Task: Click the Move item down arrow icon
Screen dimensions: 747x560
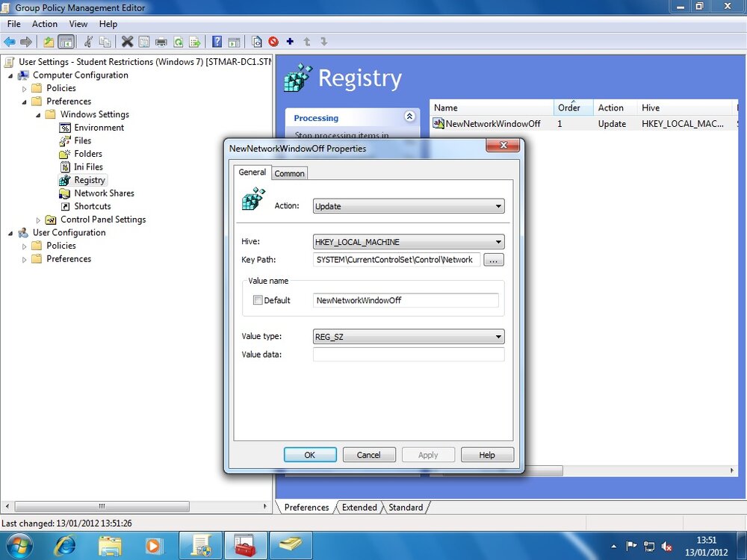Action: pyautogui.click(x=324, y=42)
